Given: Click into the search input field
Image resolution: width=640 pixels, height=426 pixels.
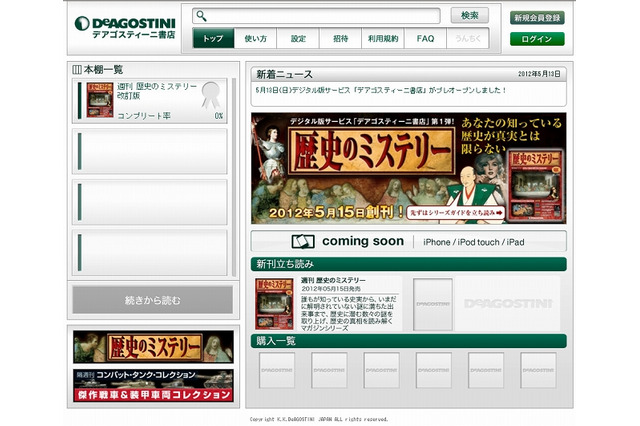Looking at the screenshot, I should [x=316, y=16].
